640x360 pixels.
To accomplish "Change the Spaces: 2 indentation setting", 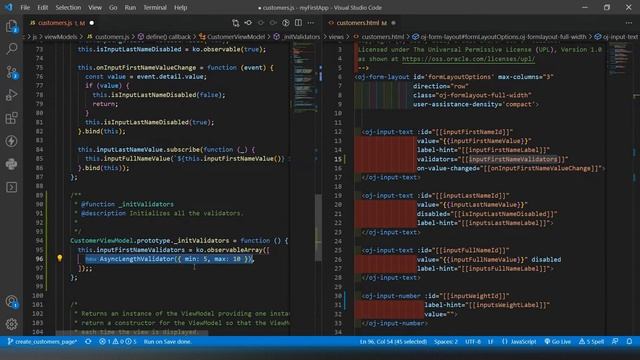I will [446, 342].
